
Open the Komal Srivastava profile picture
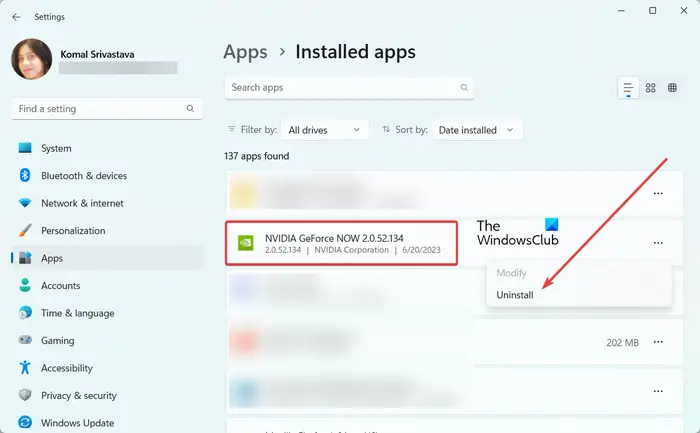click(31, 59)
